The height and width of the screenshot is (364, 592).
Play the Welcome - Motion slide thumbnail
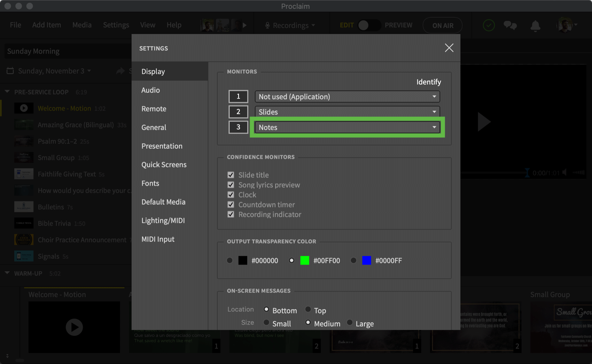click(74, 327)
